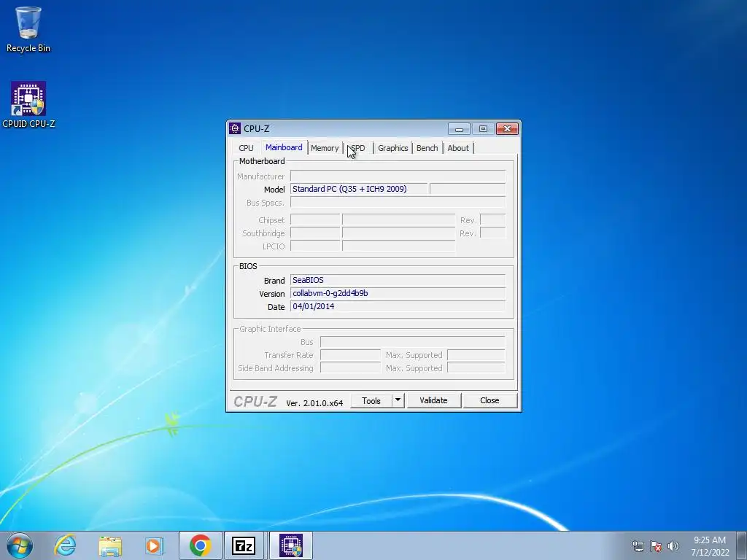Switch to the Memory tab
Viewport: 747px width, 560px height.
[x=325, y=148]
